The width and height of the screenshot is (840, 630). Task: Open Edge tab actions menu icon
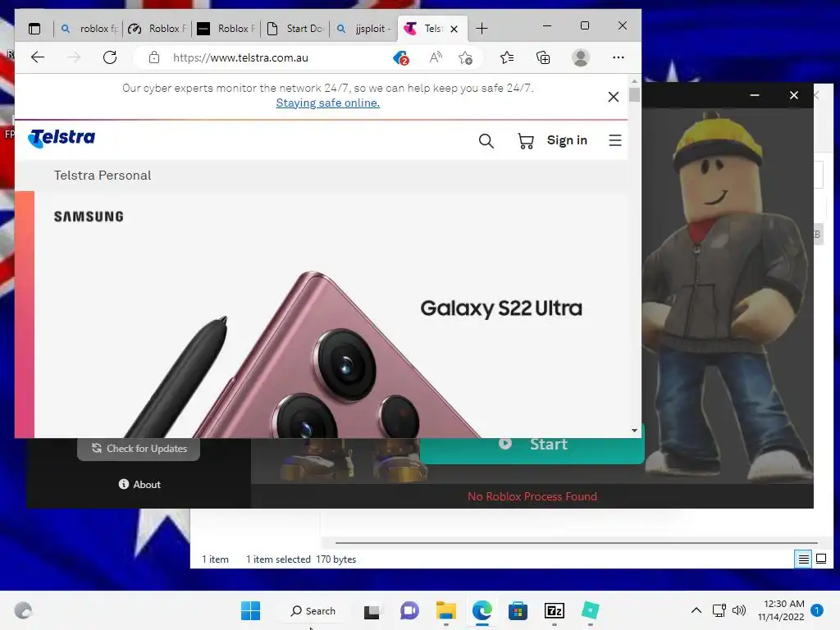coord(34,29)
